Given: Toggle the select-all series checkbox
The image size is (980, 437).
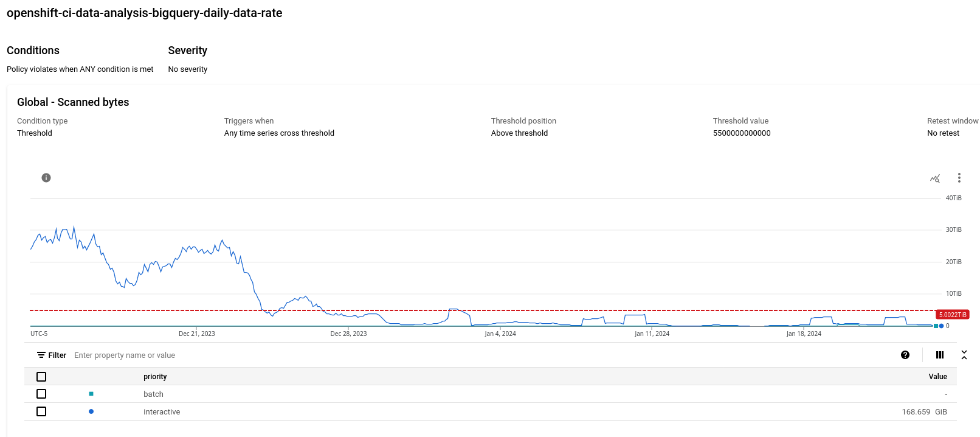Looking at the screenshot, I should (41, 377).
